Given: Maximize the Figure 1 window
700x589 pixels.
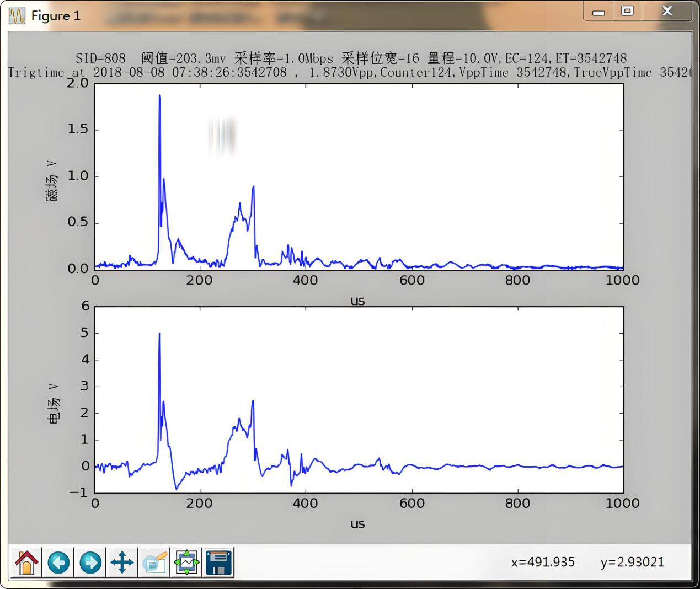Looking at the screenshot, I should (x=627, y=11).
